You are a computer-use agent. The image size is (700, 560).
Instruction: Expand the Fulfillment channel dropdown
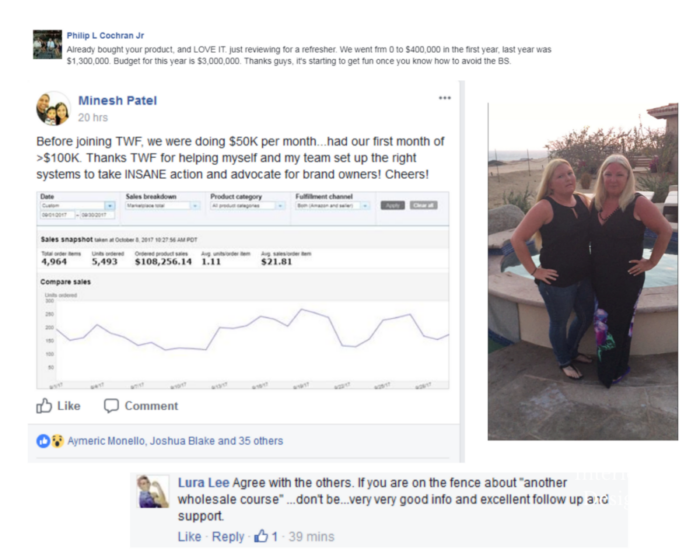point(333,205)
